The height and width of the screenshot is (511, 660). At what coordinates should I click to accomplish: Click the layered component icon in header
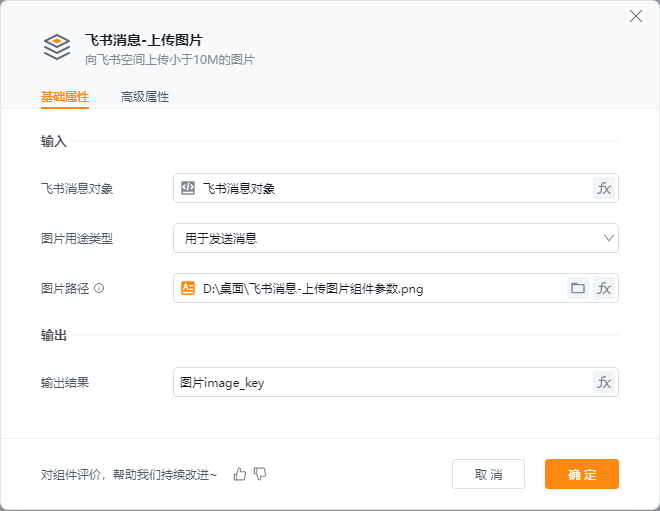point(57,47)
